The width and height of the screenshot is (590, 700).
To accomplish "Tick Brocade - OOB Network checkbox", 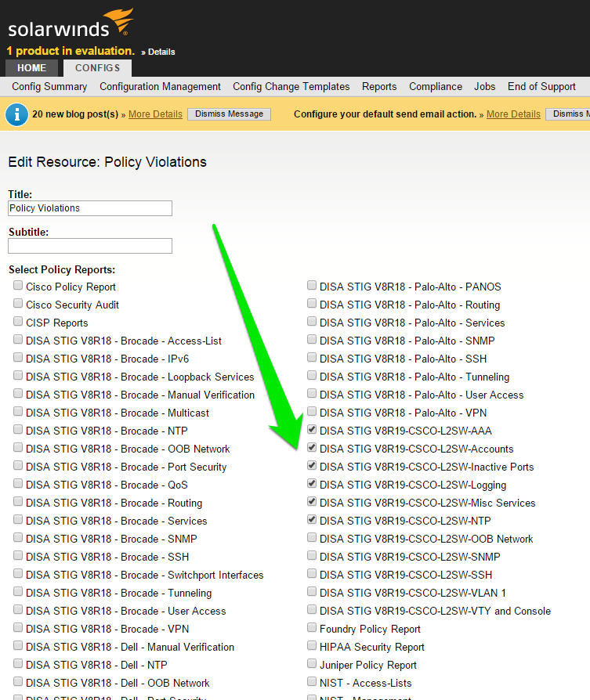I will [x=18, y=447].
